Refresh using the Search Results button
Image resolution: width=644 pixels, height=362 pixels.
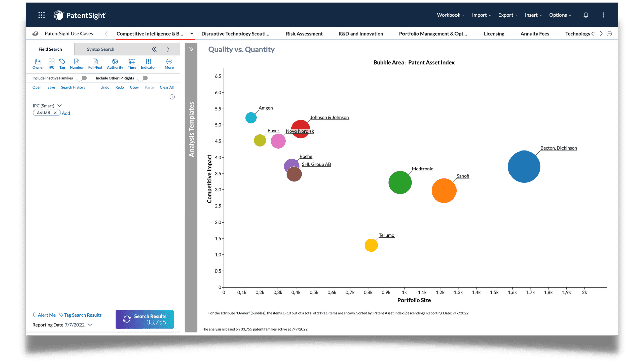point(145,319)
